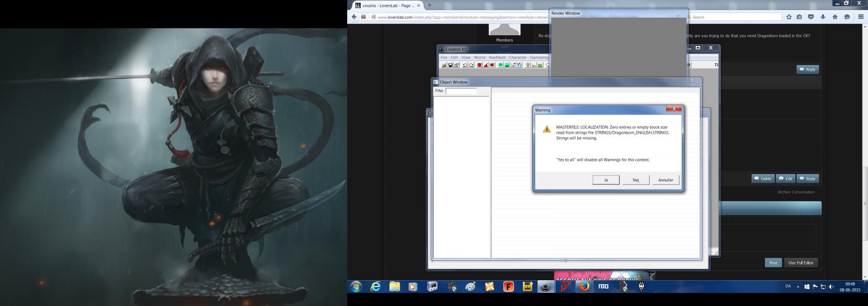Open the Windows Start orb

coord(356,287)
